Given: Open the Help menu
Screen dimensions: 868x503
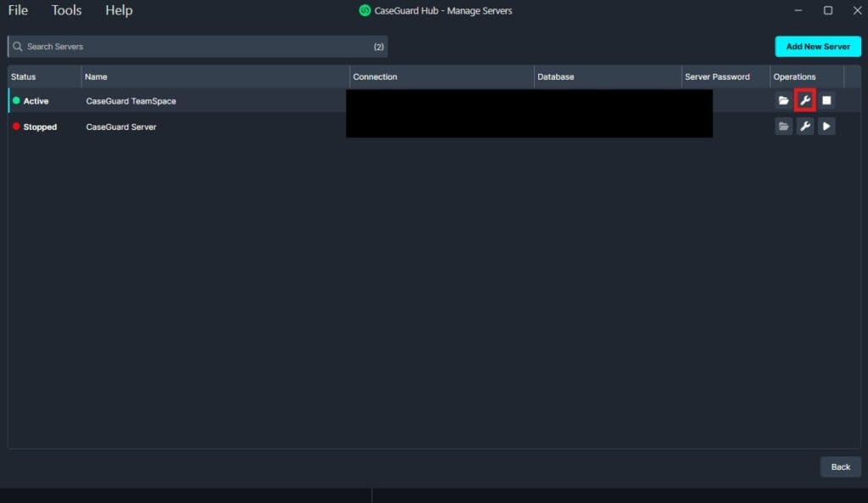Looking at the screenshot, I should (118, 10).
